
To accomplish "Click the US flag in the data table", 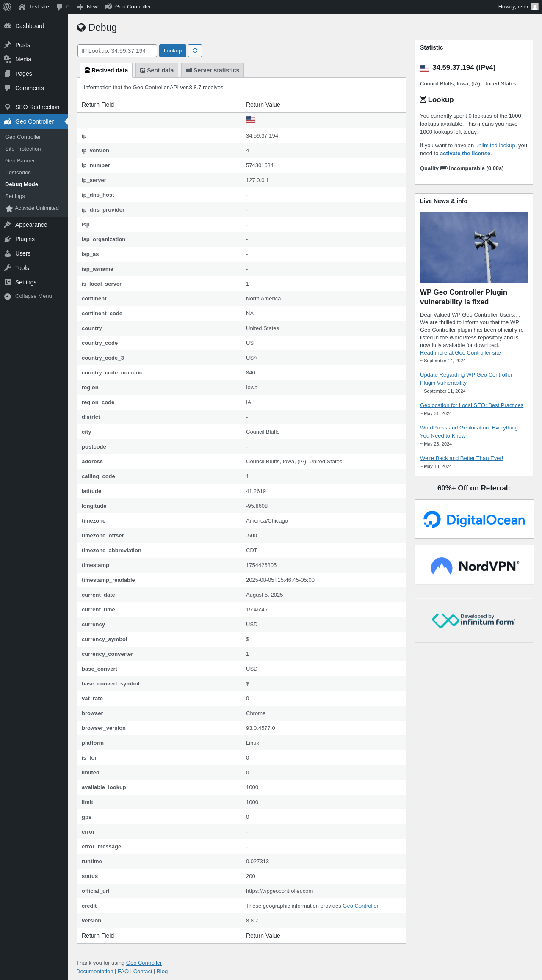I will click(x=250, y=119).
